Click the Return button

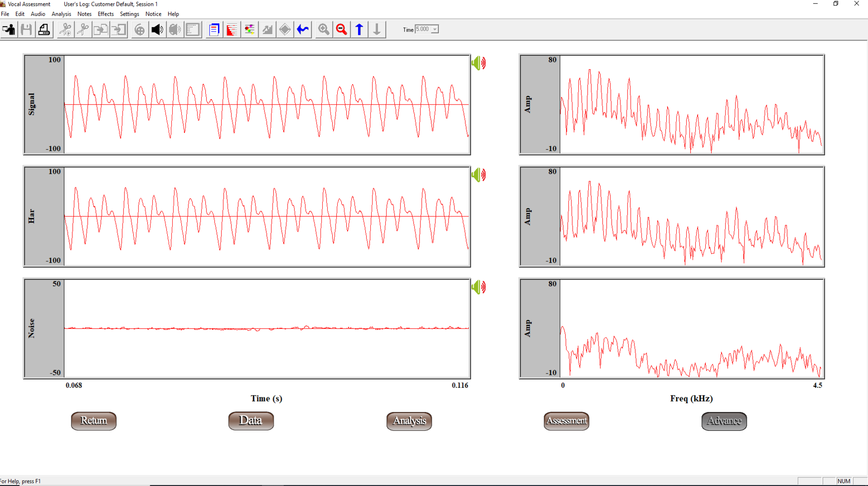[94, 421]
